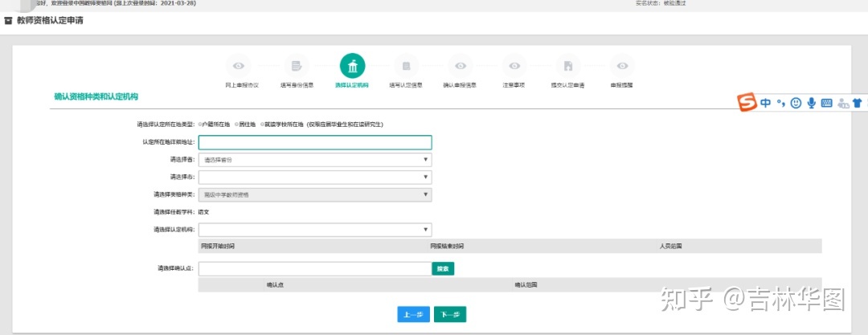
Task: Click the 语文 subject value
Action: point(203,212)
